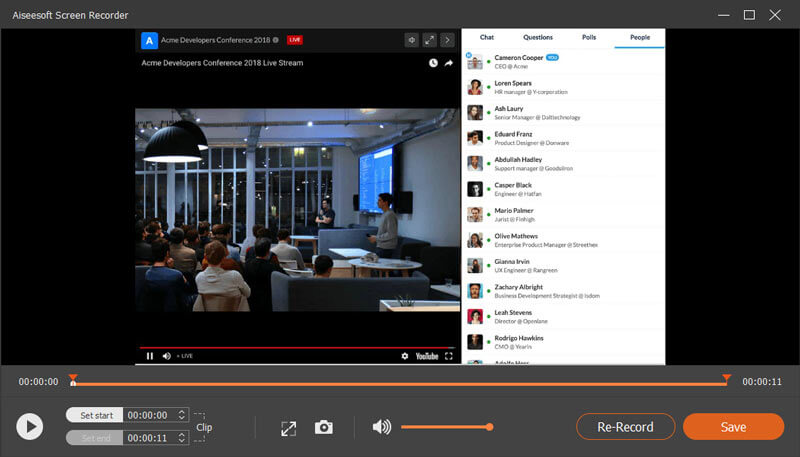
Task: Switch to the Chat tab
Action: point(486,37)
